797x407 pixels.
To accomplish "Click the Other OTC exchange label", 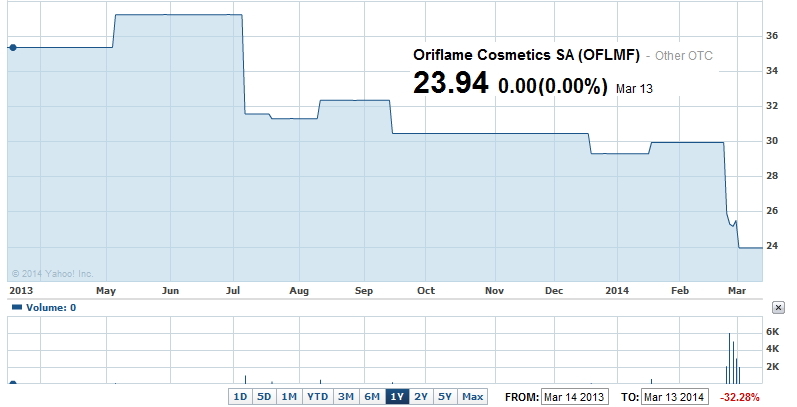I will [684, 56].
